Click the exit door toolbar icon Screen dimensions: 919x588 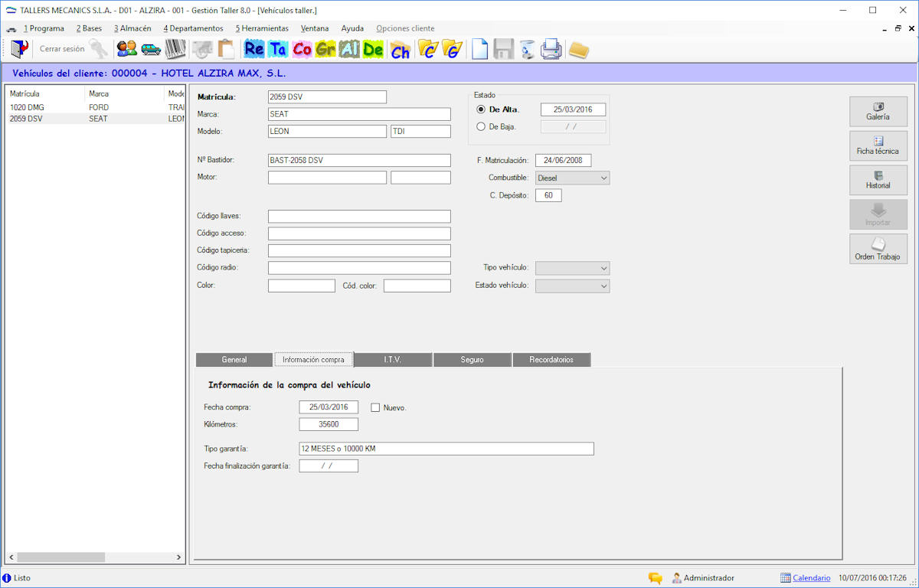(19, 49)
